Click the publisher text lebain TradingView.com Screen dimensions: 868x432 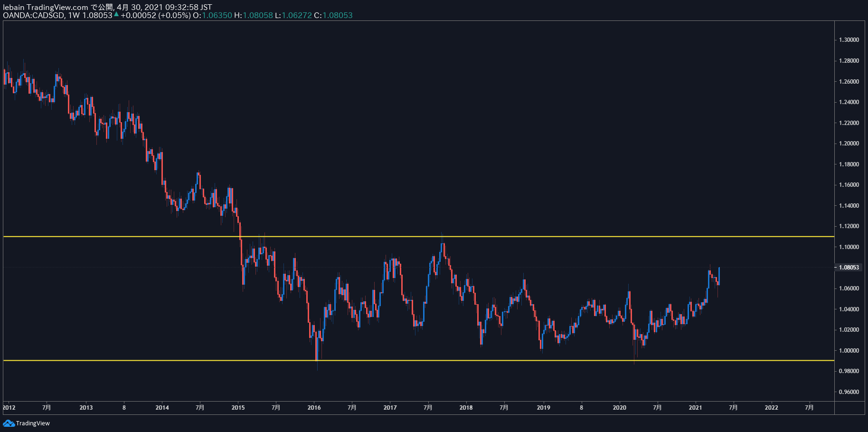[46, 7]
